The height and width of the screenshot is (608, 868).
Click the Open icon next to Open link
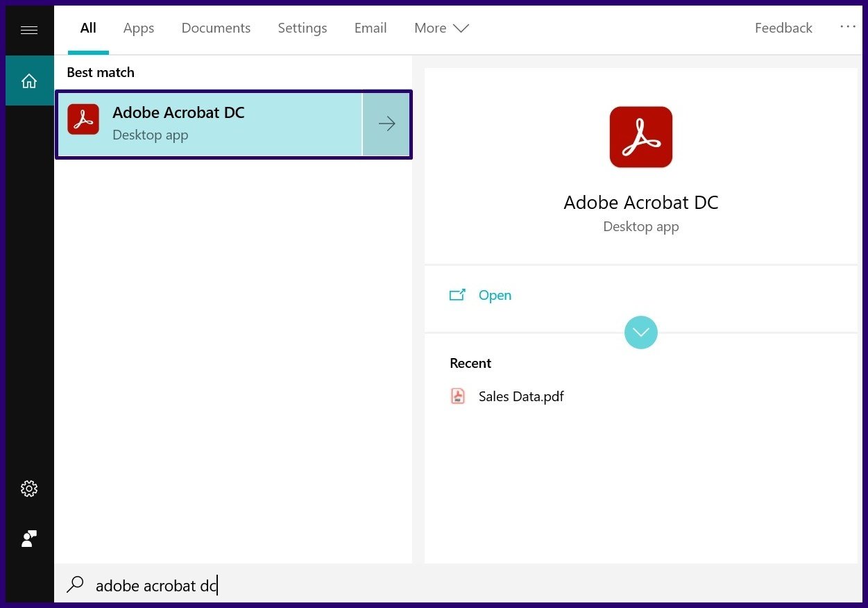pos(458,294)
